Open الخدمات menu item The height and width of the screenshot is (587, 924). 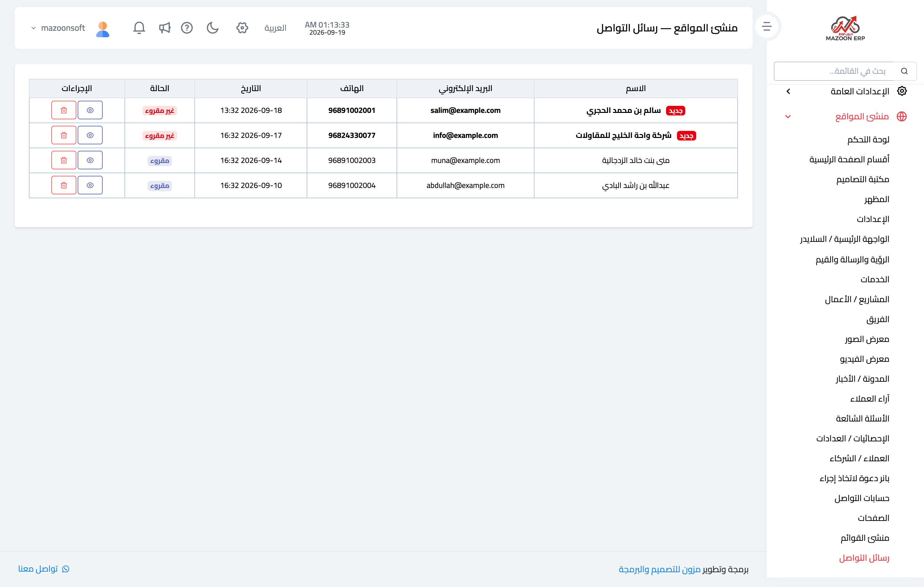pos(875,279)
